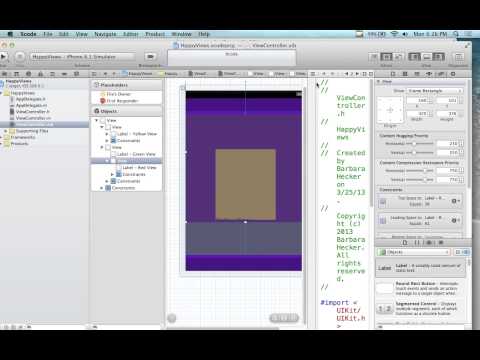Show the Connections inspector tab

click(x=453, y=74)
